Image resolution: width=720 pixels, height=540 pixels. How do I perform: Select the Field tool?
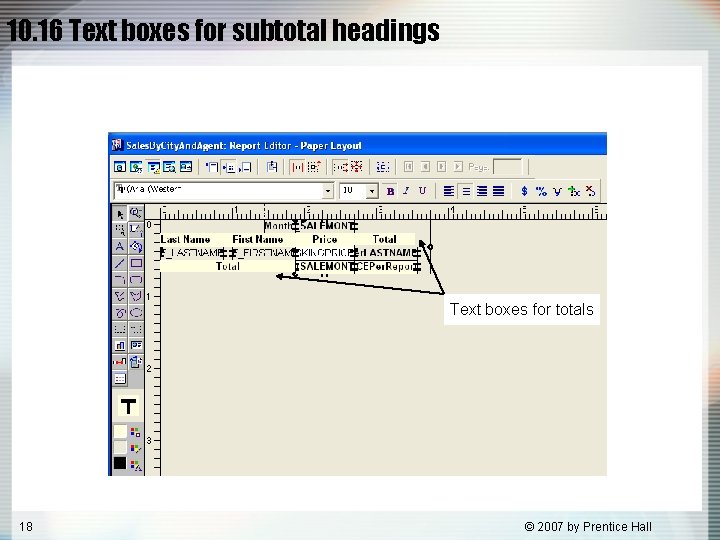pyautogui.click(x=136, y=345)
